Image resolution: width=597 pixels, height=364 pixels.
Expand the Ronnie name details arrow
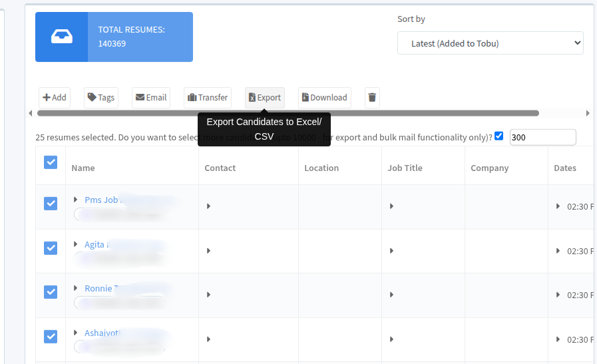(75, 288)
